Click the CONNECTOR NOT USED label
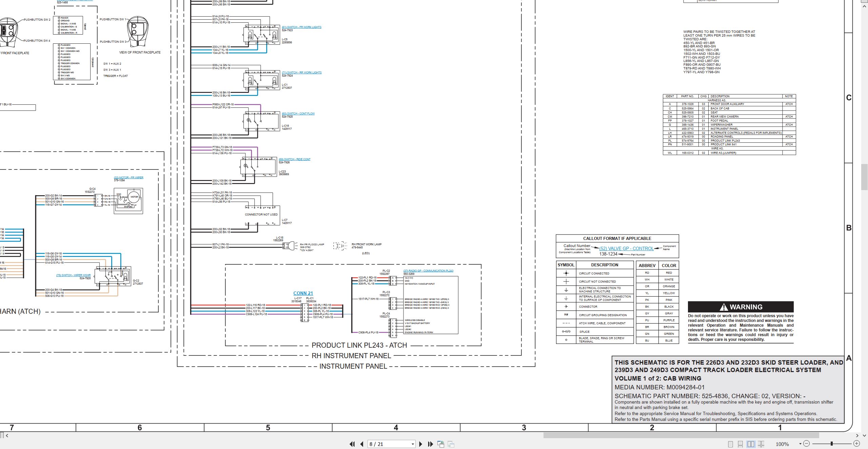This screenshot has height=449, width=868. tap(261, 215)
